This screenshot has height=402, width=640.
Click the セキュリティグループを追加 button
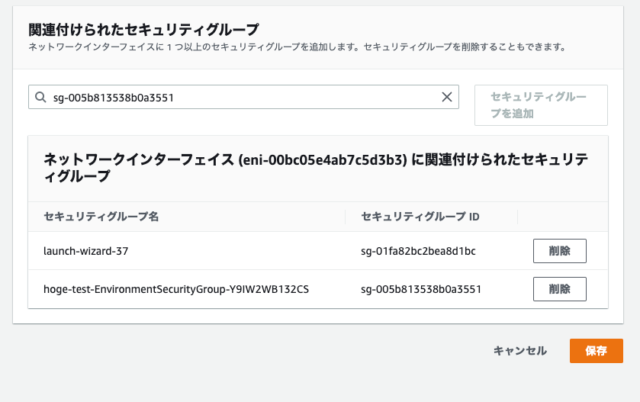click(x=541, y=105)
